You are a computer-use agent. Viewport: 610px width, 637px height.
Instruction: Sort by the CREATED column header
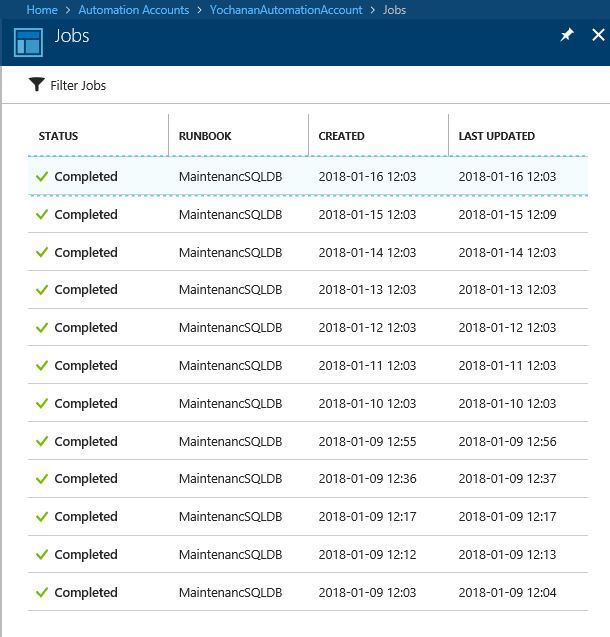click(341, 136)
